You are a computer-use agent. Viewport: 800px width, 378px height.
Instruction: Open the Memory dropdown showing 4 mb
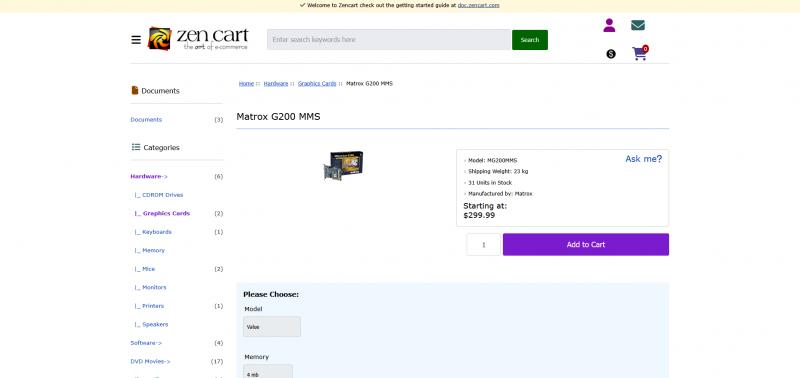point(268,371)
